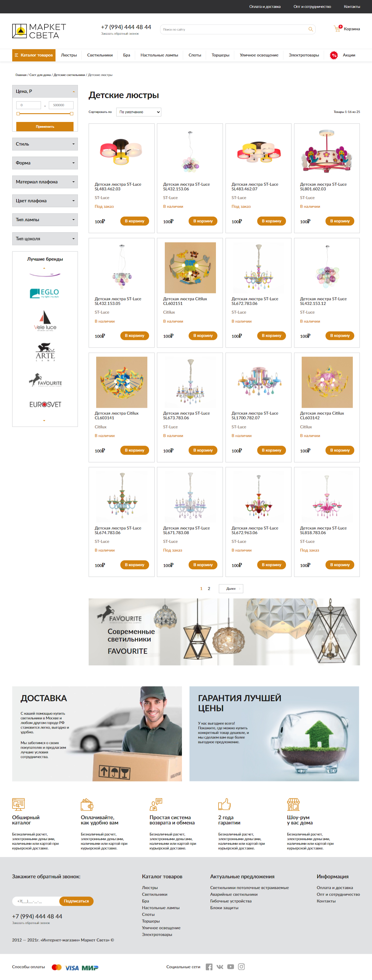Screen dimensions: 372x980
Task: Open the VK social icon
Action: [x=220, y=967]
